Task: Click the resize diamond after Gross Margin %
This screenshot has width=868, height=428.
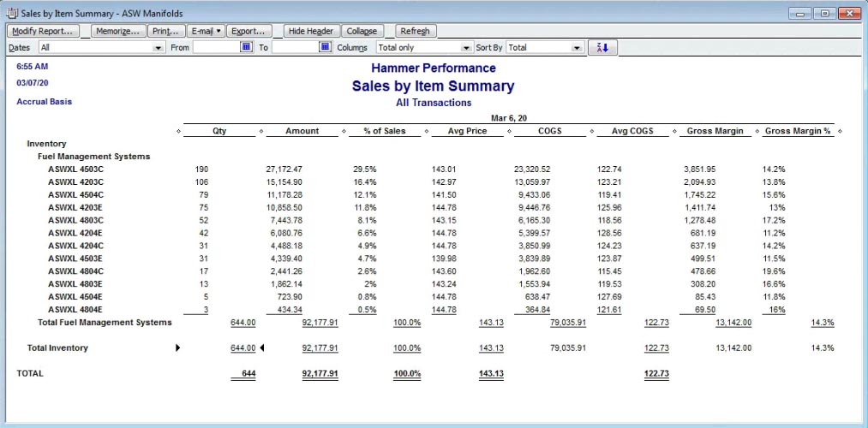Action: click(x=840, y=132)
